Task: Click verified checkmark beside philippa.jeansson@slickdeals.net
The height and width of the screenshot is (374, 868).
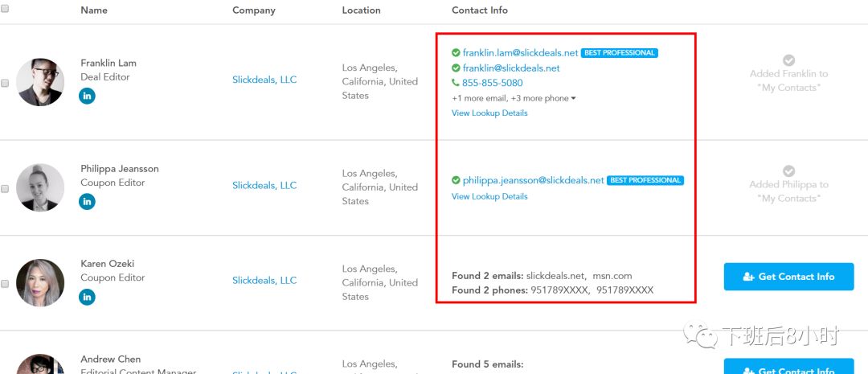Action: 456,180
